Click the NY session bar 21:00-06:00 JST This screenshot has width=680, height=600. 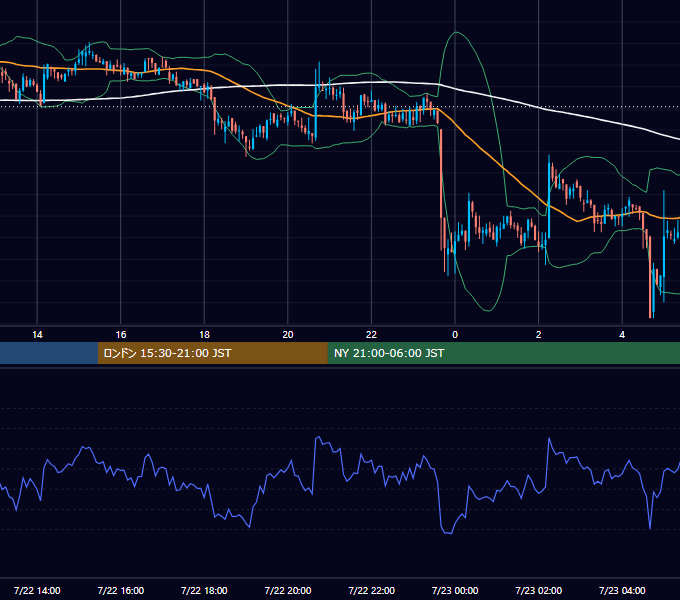[503, 353]
